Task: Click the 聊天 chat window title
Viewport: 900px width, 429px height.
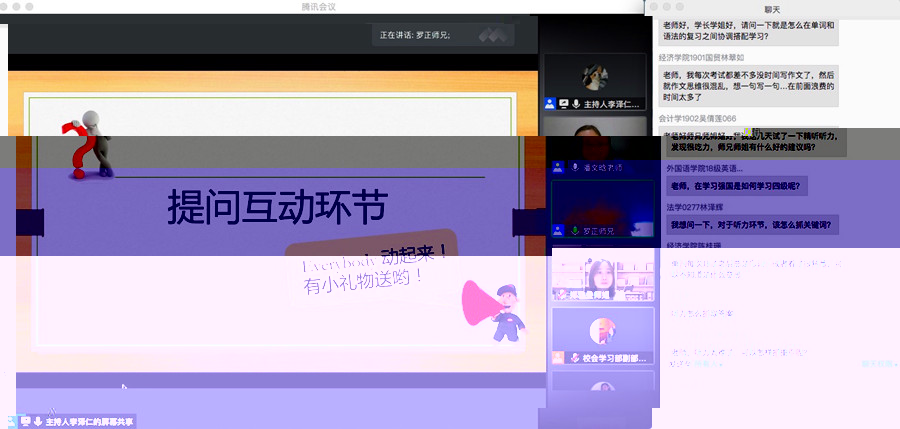Action: tap(772, 9)
